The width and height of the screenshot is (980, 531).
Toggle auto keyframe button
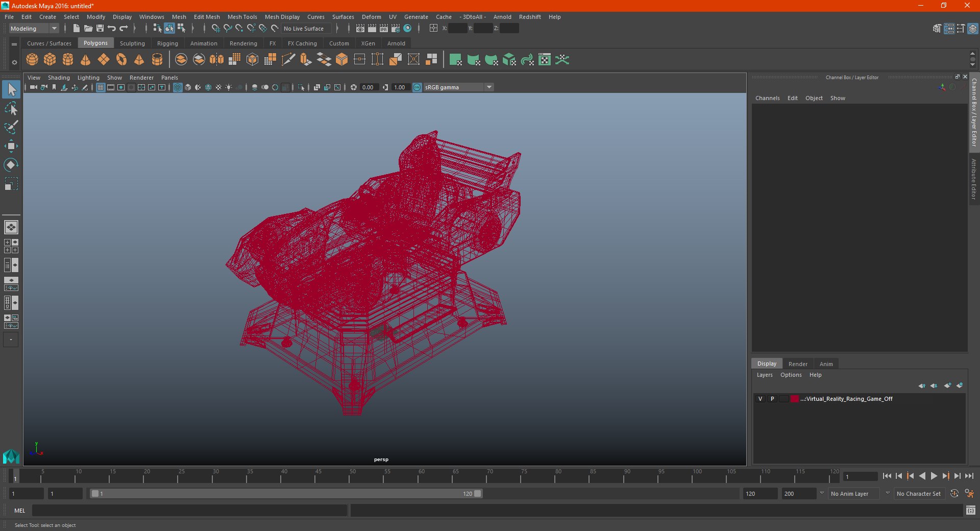pyautogui.click(x=954, y=494)
